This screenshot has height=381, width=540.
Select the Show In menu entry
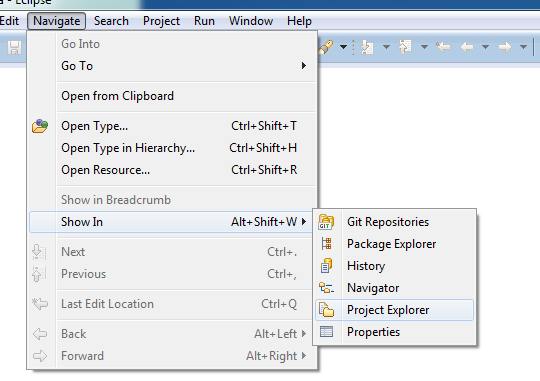[x=171, y=222]
